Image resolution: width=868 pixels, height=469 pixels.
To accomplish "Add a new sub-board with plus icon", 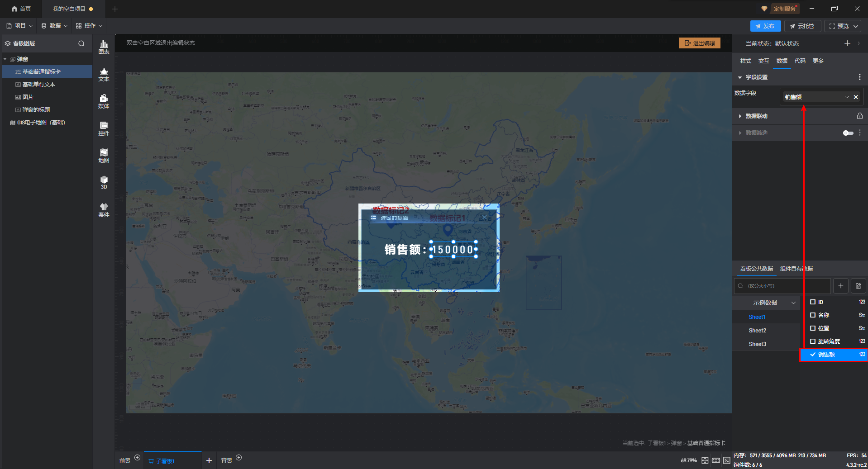I will [x=209, y=460].
